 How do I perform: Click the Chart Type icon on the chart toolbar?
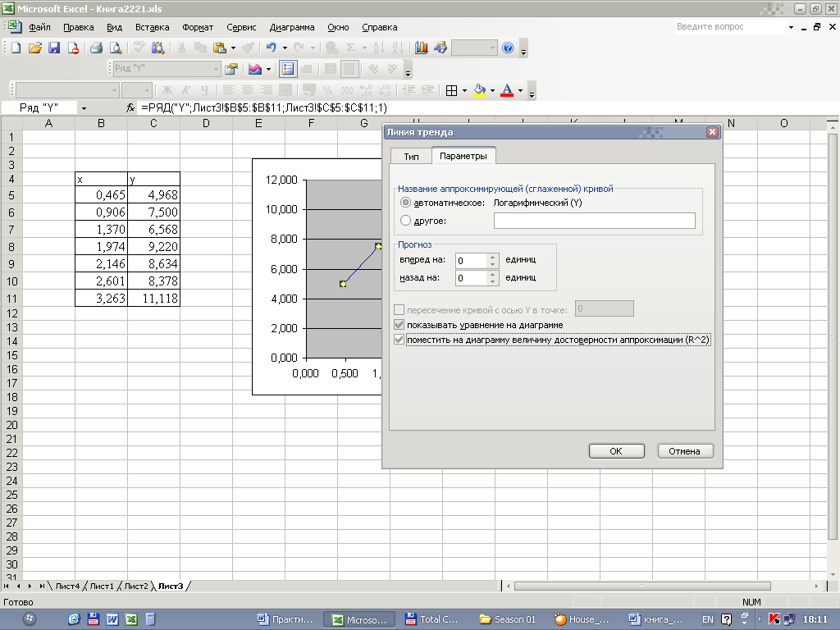[x=255, y=69]
